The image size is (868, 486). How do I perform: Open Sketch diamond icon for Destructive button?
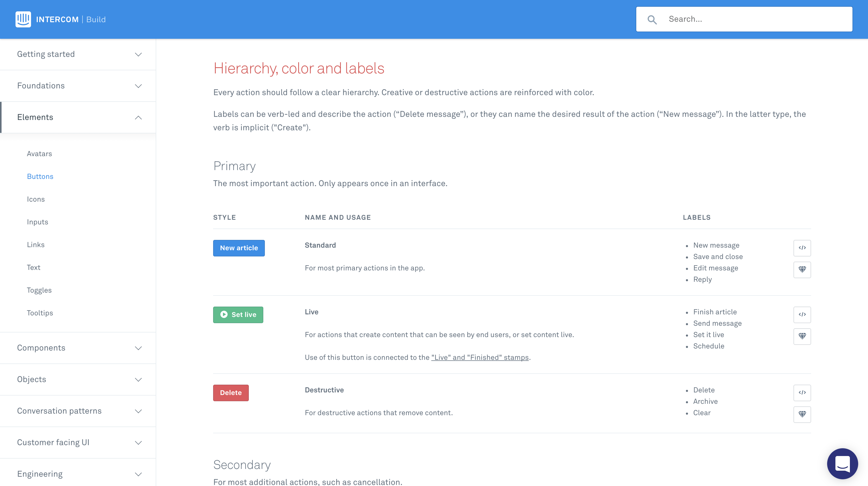click(x=802, y=414)
